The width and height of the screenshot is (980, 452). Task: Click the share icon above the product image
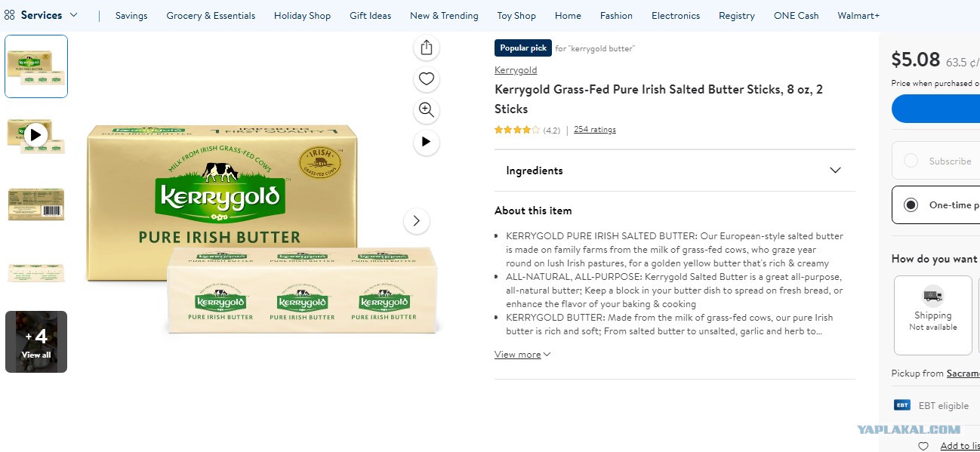tap(427, 48)
